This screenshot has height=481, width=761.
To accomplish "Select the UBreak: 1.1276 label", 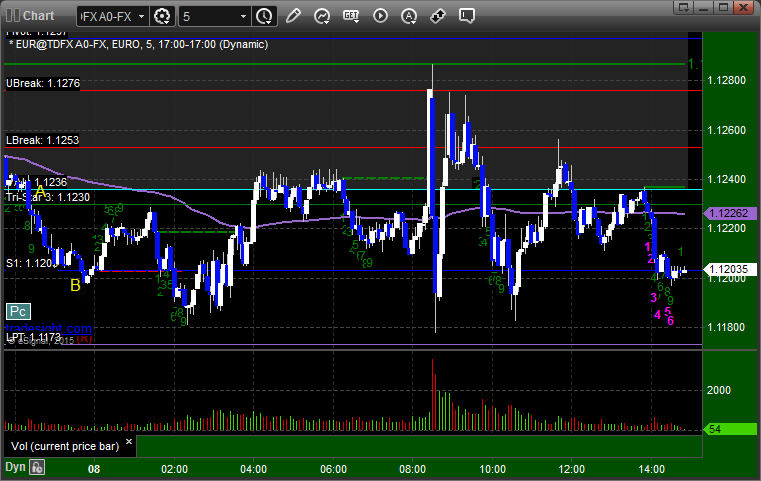I will click(x=43, y=83).
